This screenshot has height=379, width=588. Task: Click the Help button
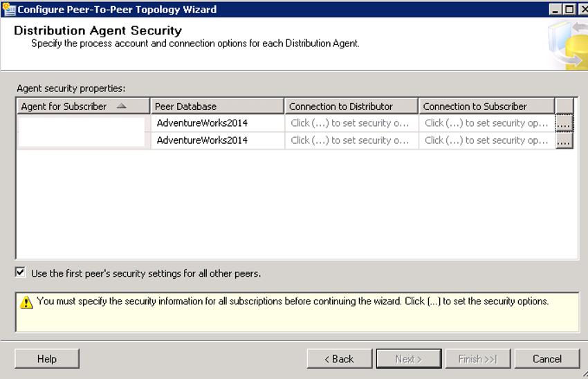47,359
